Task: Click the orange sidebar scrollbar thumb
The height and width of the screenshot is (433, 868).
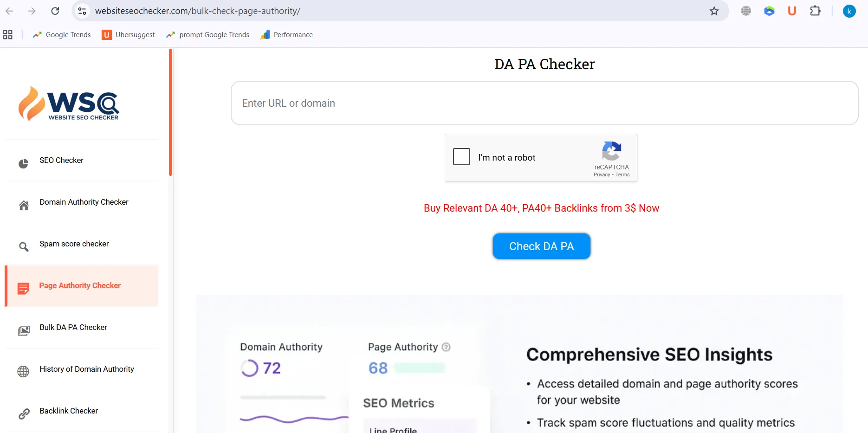Action: coord(170,112)
